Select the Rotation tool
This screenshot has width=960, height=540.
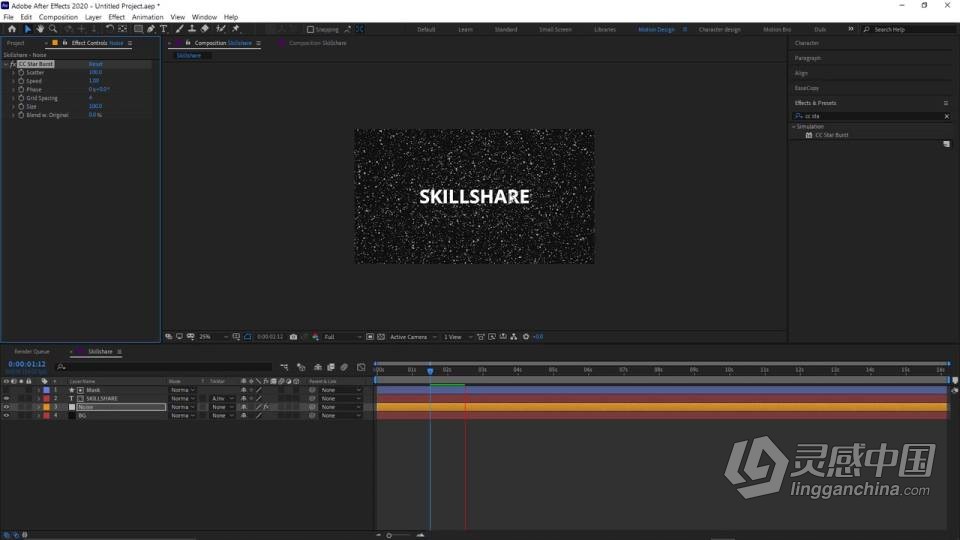pyautogui.click(x=110, y=29)
